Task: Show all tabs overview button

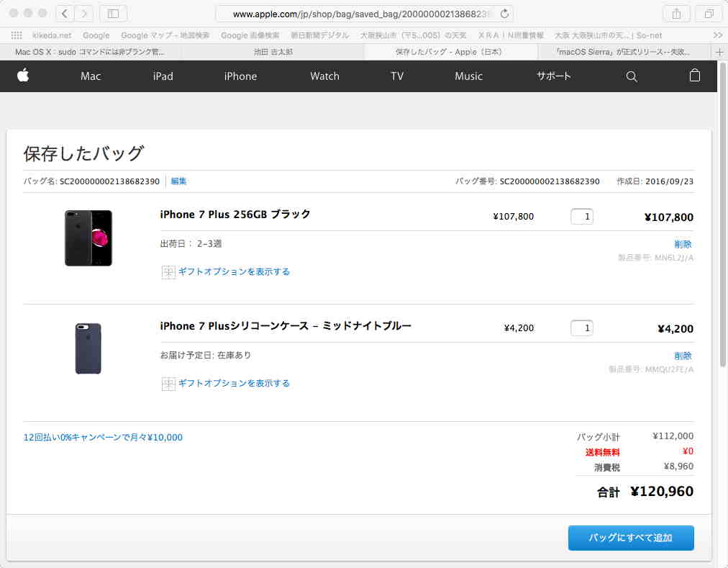Action: pyautogui.click(x=709, y=14)
